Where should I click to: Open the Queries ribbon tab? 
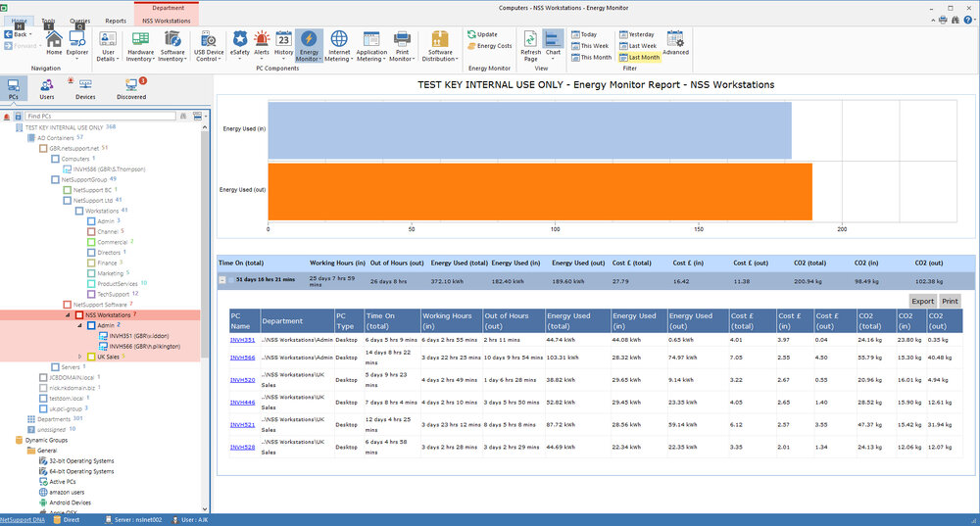click(x=79, y=21)
